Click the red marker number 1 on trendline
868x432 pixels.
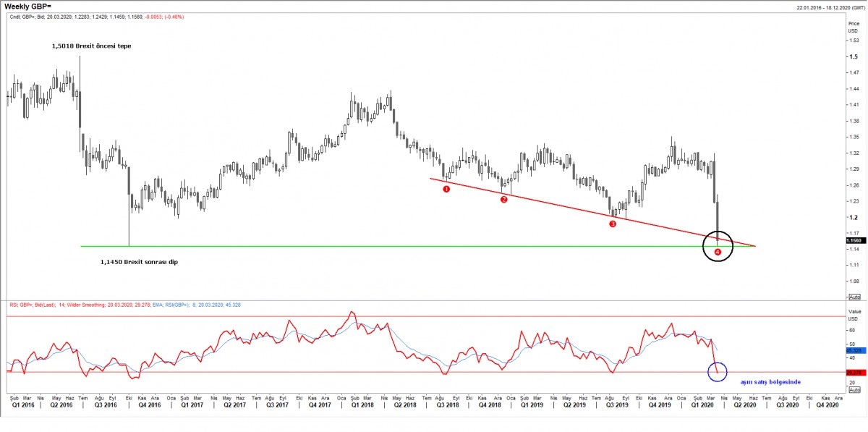(446, 189)
